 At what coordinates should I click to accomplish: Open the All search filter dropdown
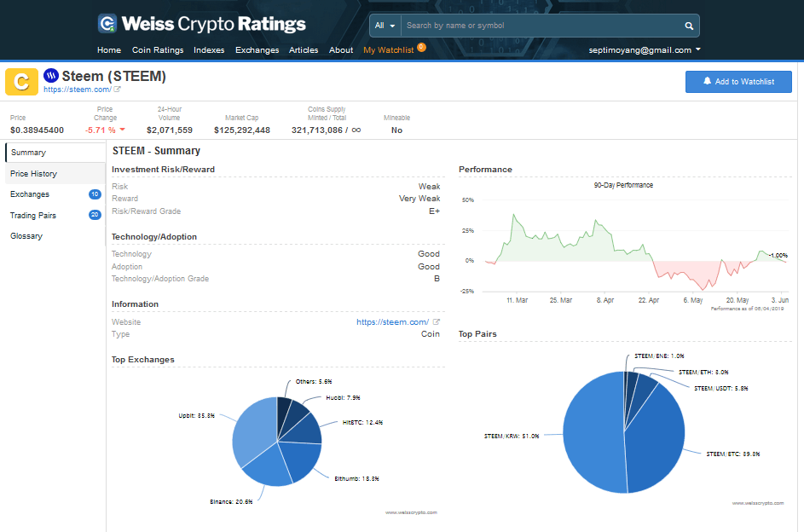coord(385,26)
